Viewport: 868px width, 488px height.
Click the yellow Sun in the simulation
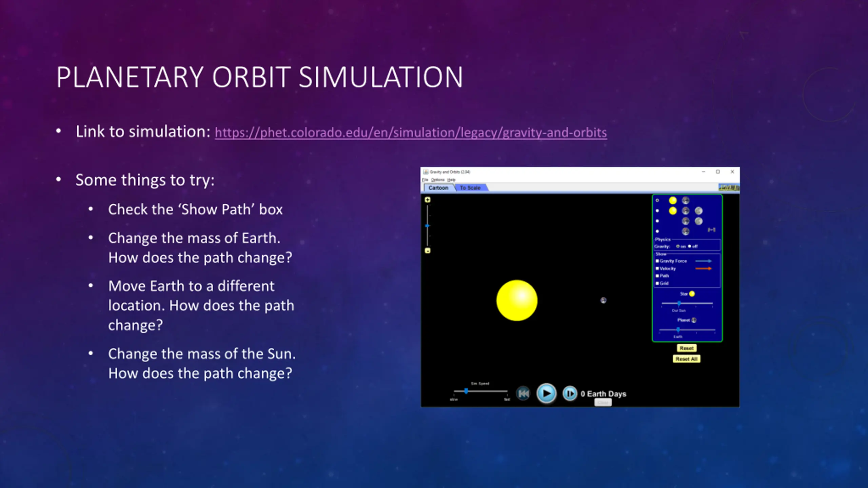517,300
